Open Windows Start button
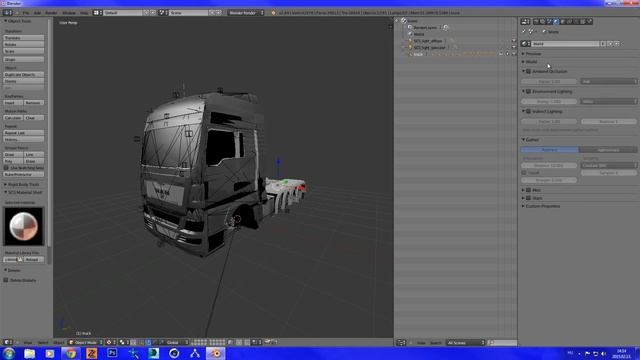Viewport: 640px width, 360px height. click(9, 353)
